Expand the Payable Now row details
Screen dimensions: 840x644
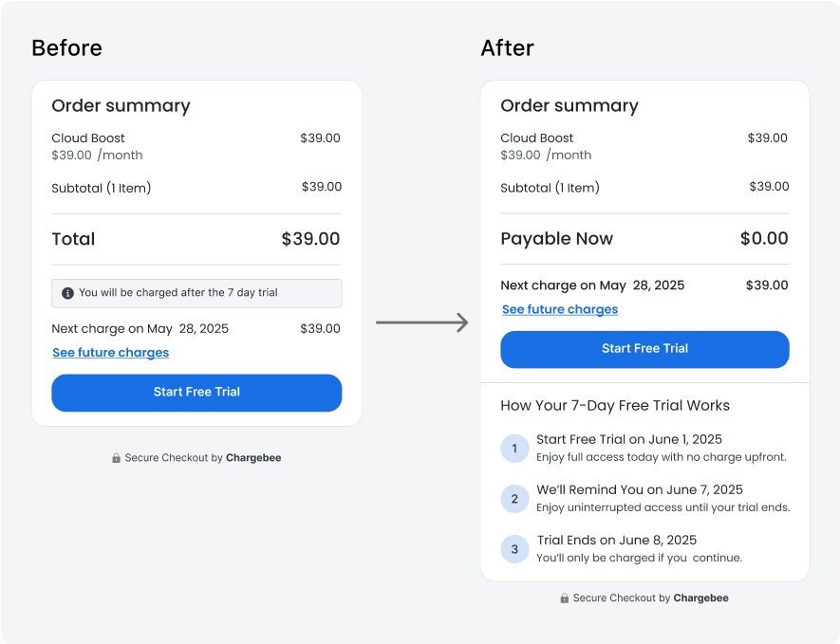click(557, 239)
